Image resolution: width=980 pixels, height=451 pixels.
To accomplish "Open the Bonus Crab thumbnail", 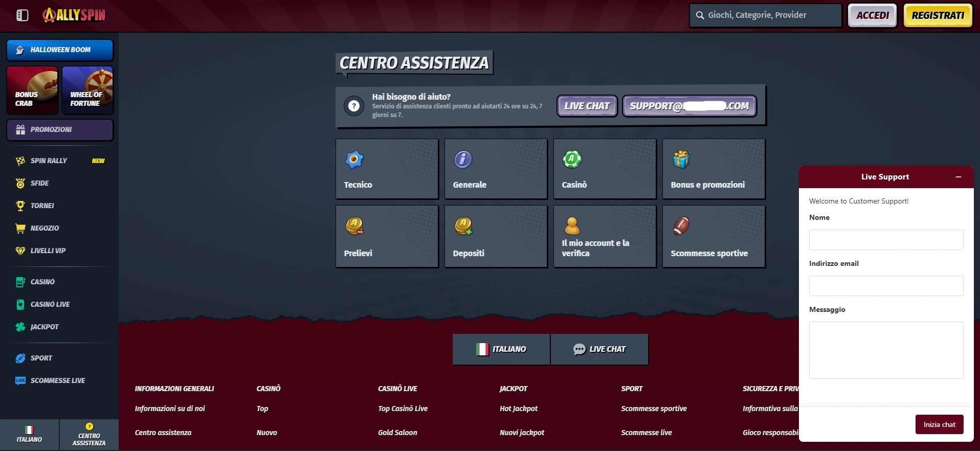I will point(32,90).
